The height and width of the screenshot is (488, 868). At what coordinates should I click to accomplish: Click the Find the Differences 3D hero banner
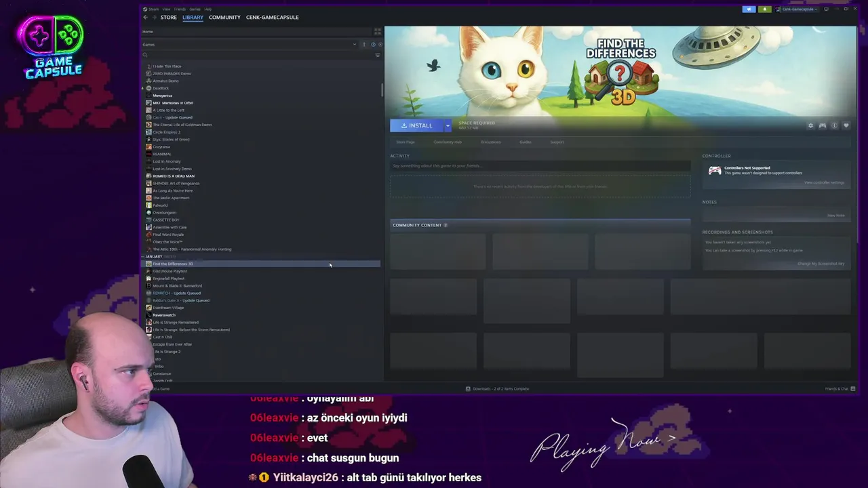click(620, 71)
